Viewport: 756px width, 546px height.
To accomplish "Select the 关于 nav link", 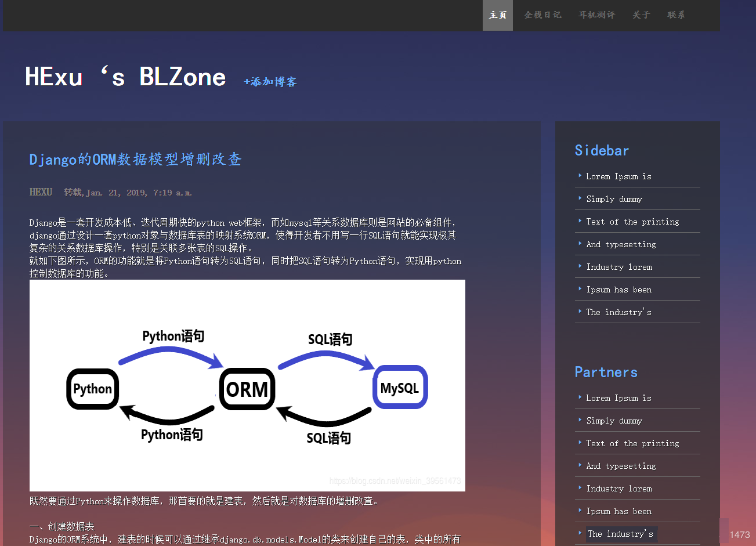I will (x=641, y=15).
